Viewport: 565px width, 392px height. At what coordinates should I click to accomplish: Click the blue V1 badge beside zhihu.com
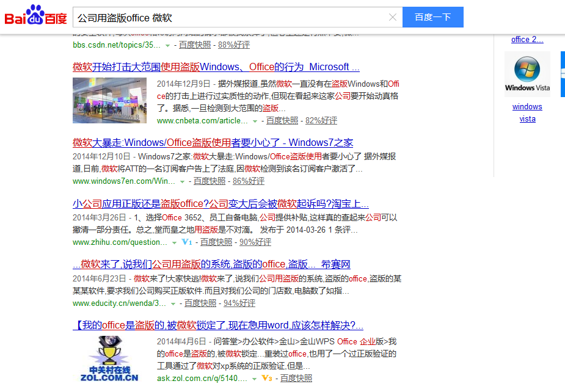click(186, 242)
